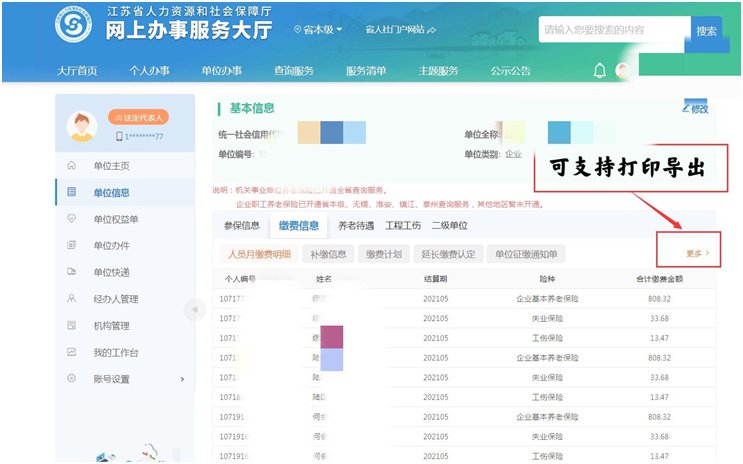Select the 补缴信息 sub-tab
This screenshot has height=464, width=743.
[x=328, y=254]
